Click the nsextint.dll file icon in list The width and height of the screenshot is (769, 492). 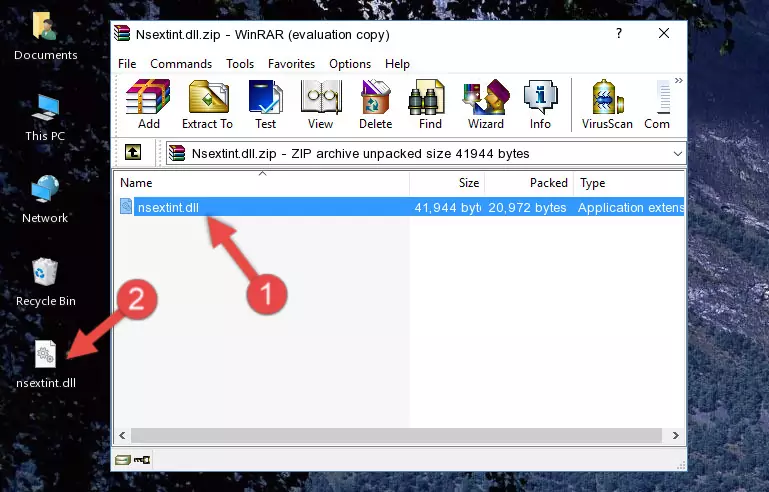pyautogui.click(x=126, y=207)
